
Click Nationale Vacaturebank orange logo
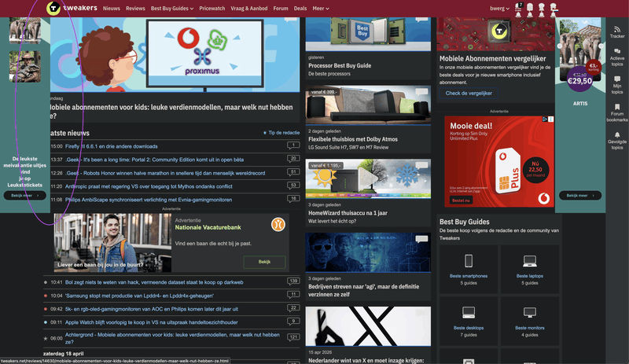pyautogui.click(x=278, y=224)
